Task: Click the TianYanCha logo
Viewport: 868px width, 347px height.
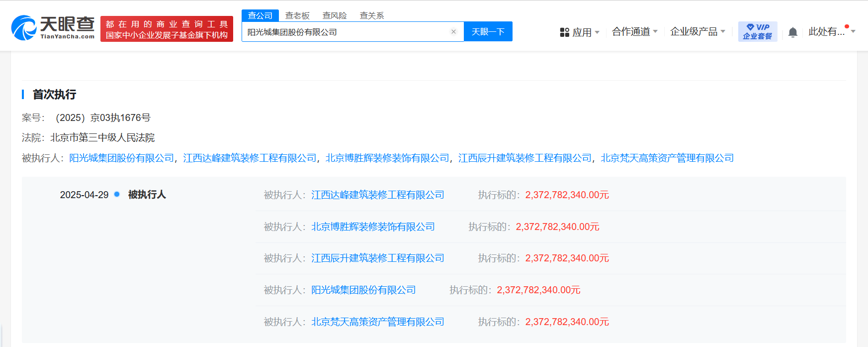Action: pos(53,28)
